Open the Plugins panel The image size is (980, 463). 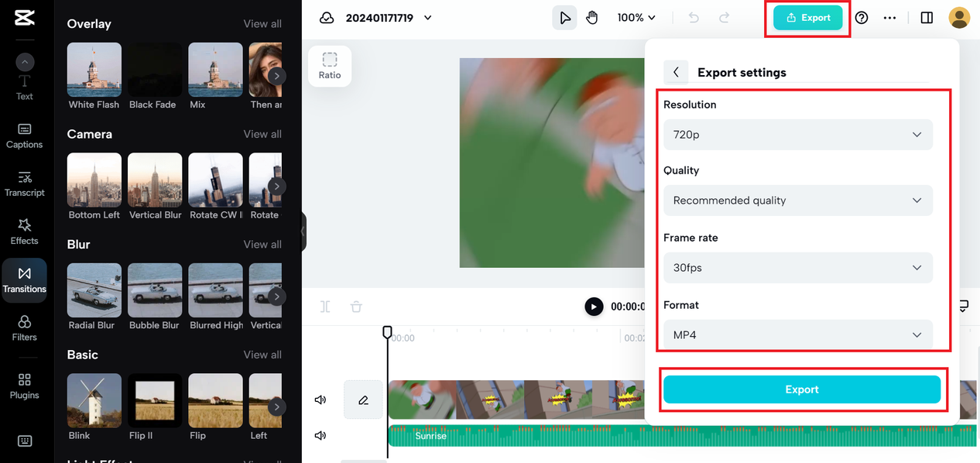[x=25, y=386]
